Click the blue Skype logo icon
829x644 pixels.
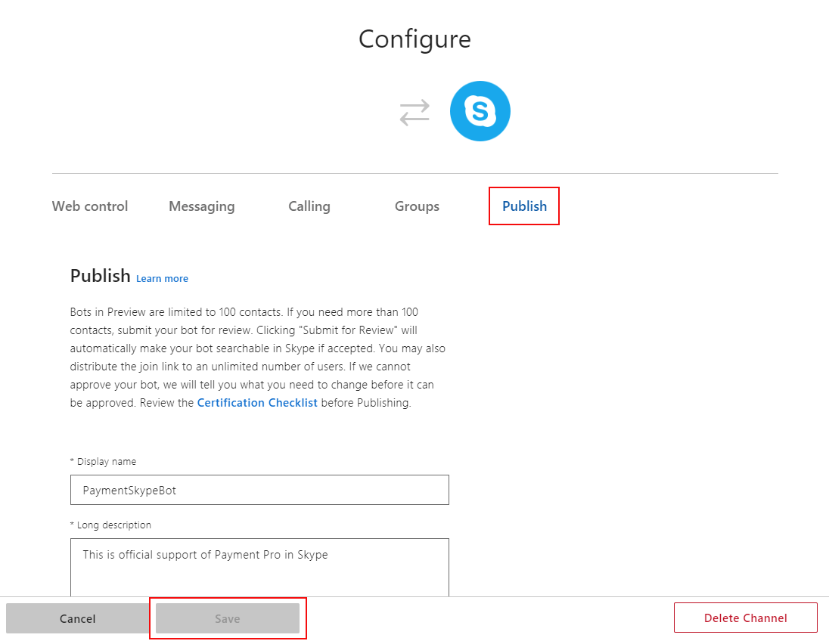tap(480, 111)
